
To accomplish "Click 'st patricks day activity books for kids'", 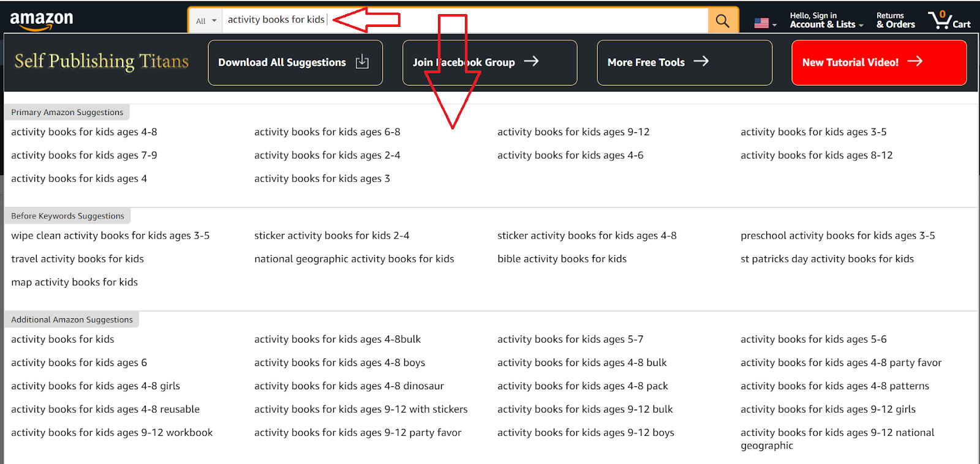I will (827, 259).
